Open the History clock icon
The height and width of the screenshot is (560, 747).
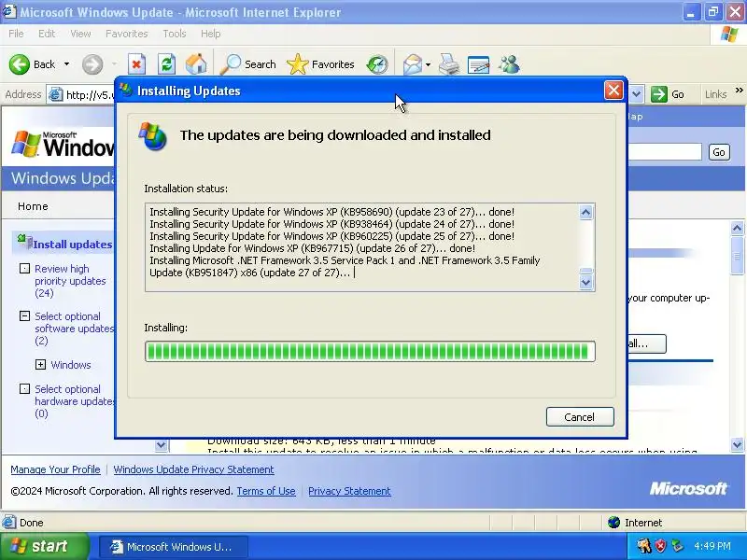tap(377, 64)
